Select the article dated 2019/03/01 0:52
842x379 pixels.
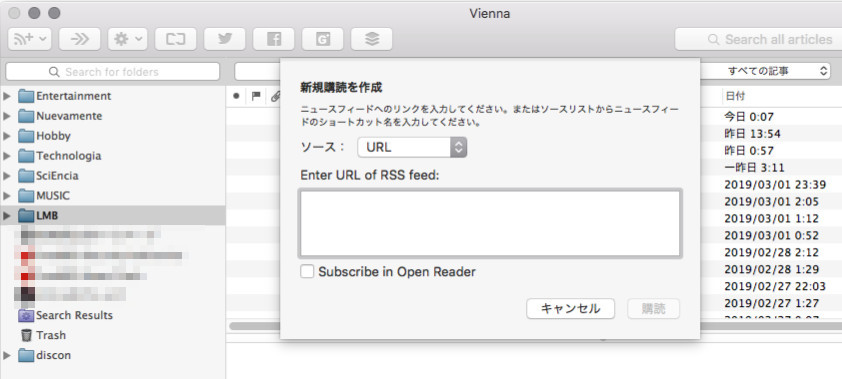771,236
